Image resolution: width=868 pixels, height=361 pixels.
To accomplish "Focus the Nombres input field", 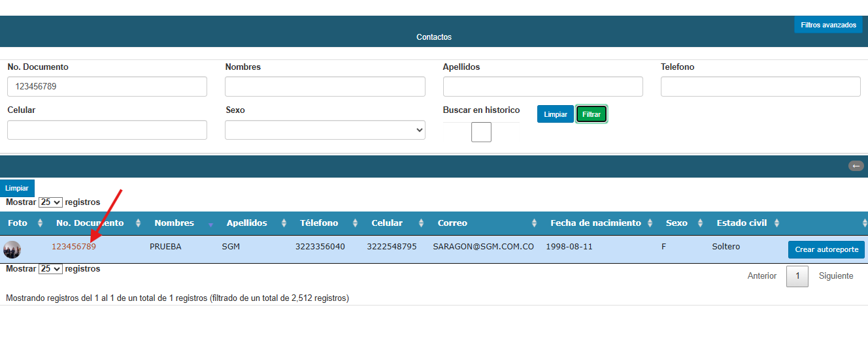I will (325, 87).
